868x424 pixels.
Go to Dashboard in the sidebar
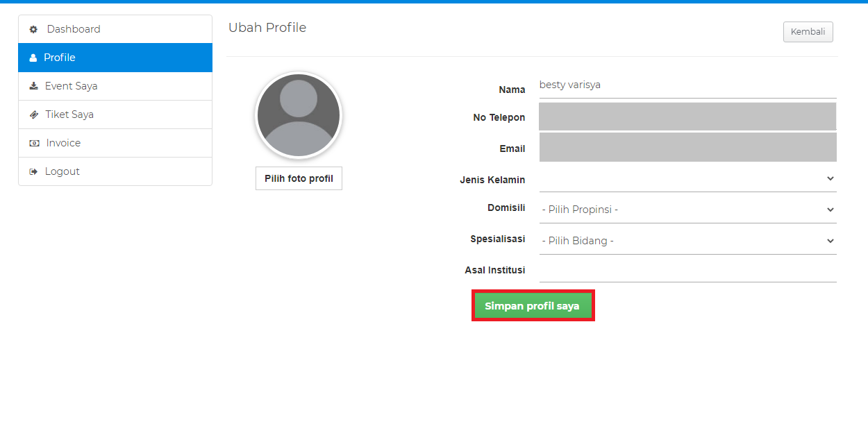click(x=74, y=29)
